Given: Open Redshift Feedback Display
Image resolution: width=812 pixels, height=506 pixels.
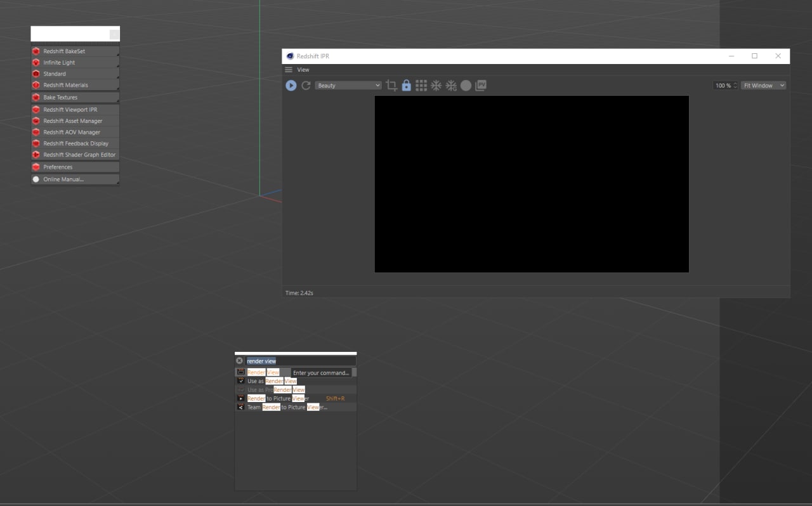Looking at the screenshot, I should coord(75,143).
